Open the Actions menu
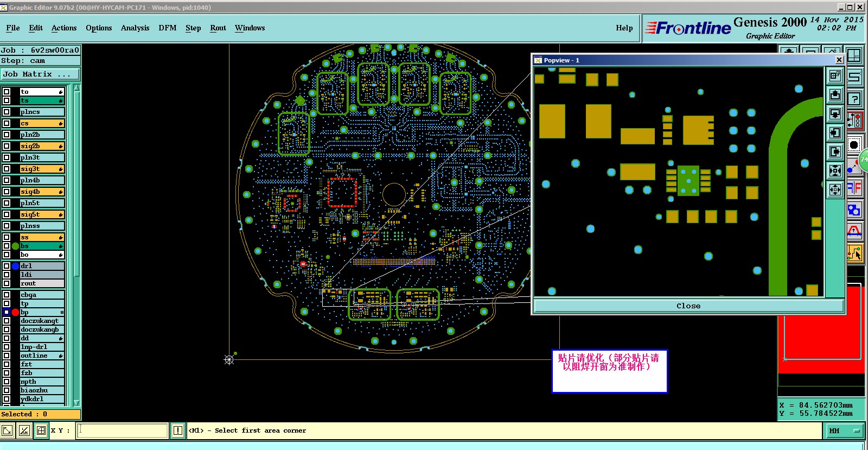The width and height of the screenshot is (868, 450). [64, 28]
